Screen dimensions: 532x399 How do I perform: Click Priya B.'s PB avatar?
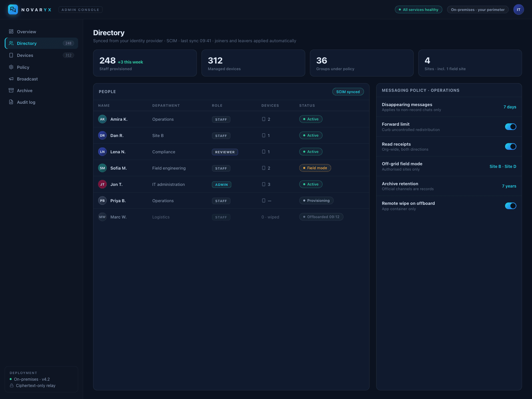coord(102,200)
